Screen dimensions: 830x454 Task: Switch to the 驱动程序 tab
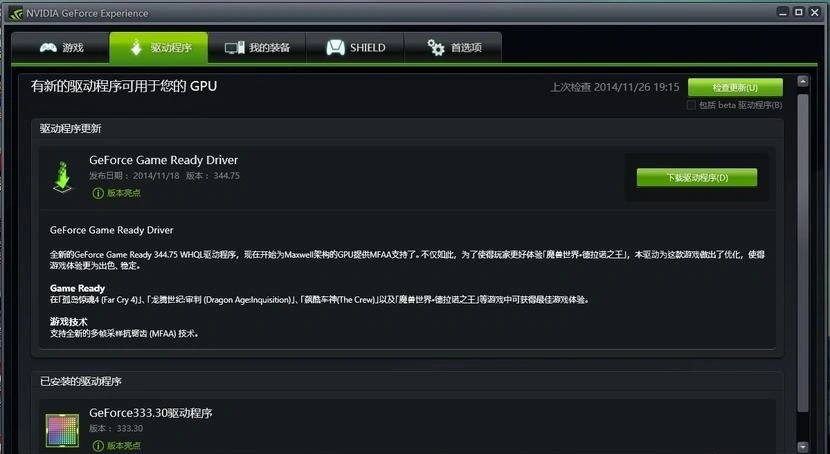point(157,48)
